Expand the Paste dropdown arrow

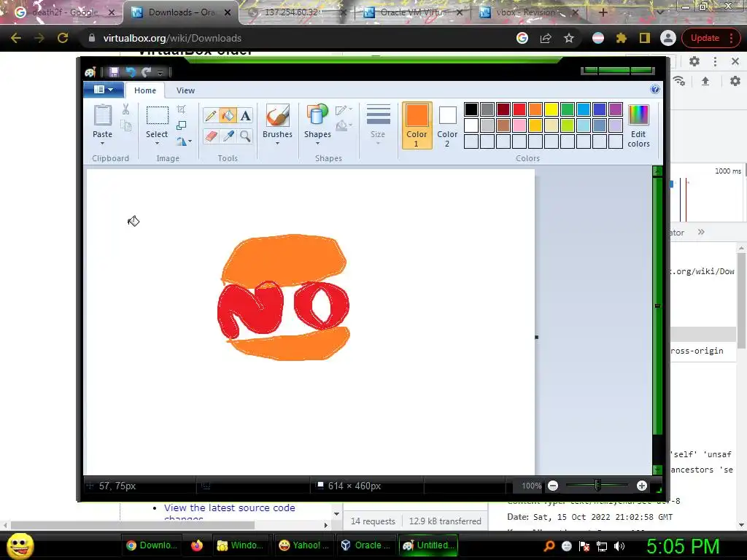[x=102, y=143]
